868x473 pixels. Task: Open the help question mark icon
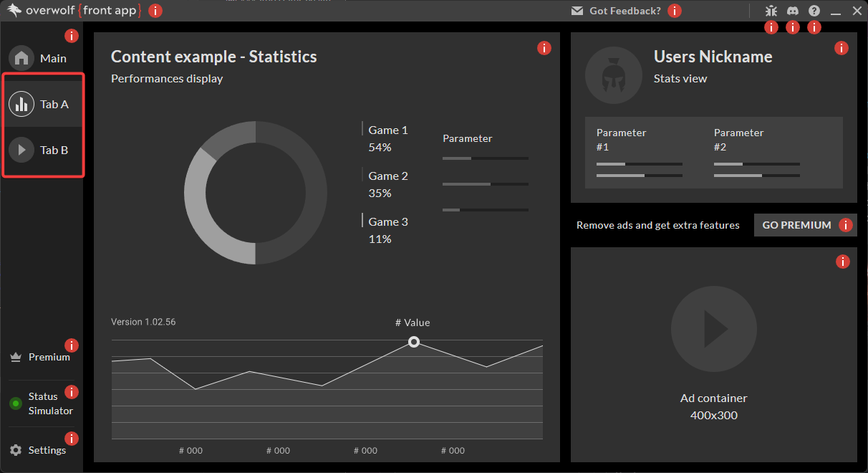click(814, 11)
